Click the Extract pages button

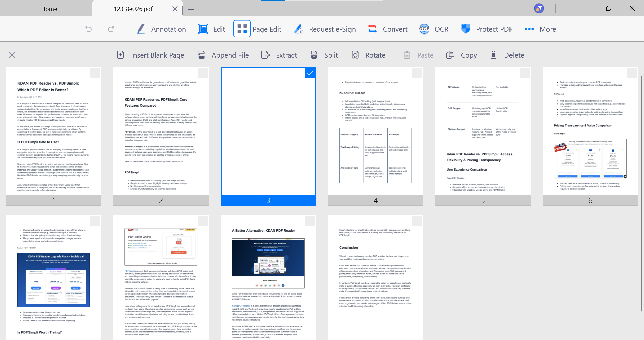(279, 55)
